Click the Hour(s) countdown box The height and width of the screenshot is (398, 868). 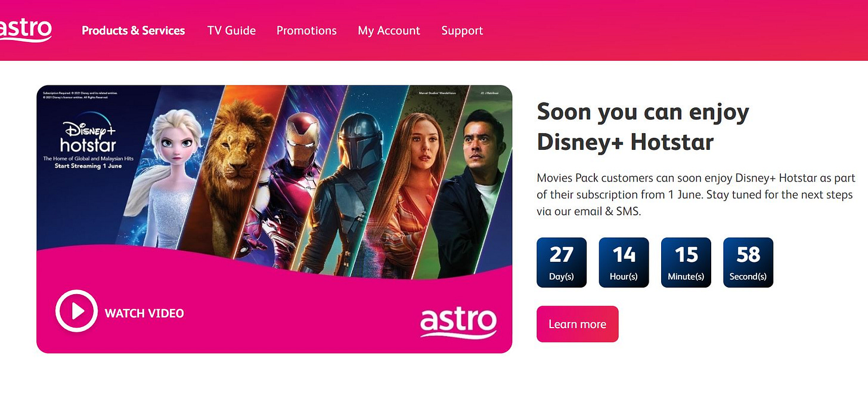coord(624,263)
